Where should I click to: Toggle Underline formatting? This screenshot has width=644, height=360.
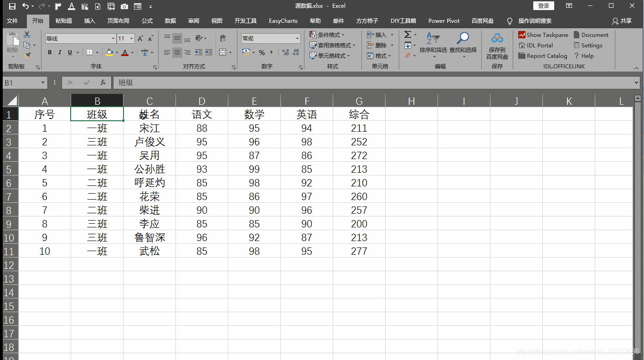click(x=70, y=52)
